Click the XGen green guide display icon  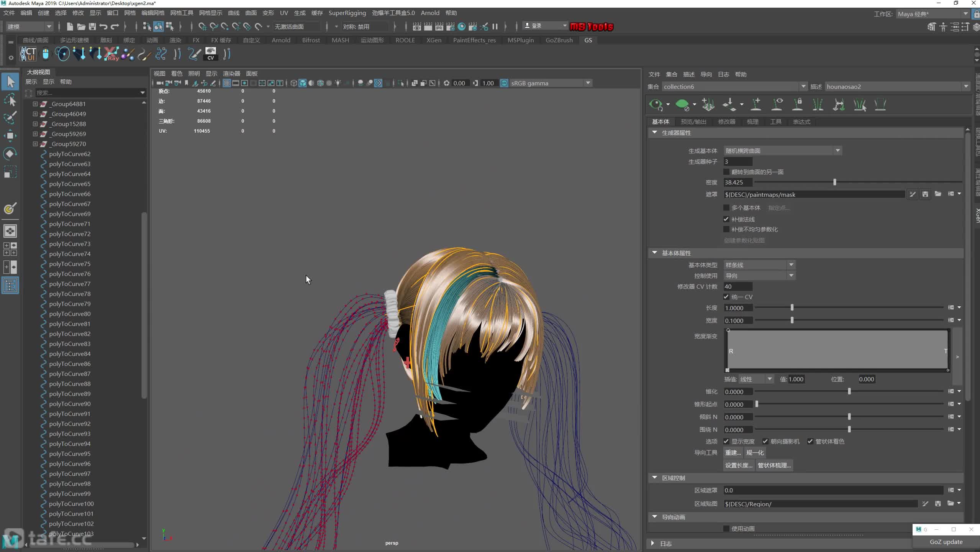pyautogui.click(x=682, y=104)
